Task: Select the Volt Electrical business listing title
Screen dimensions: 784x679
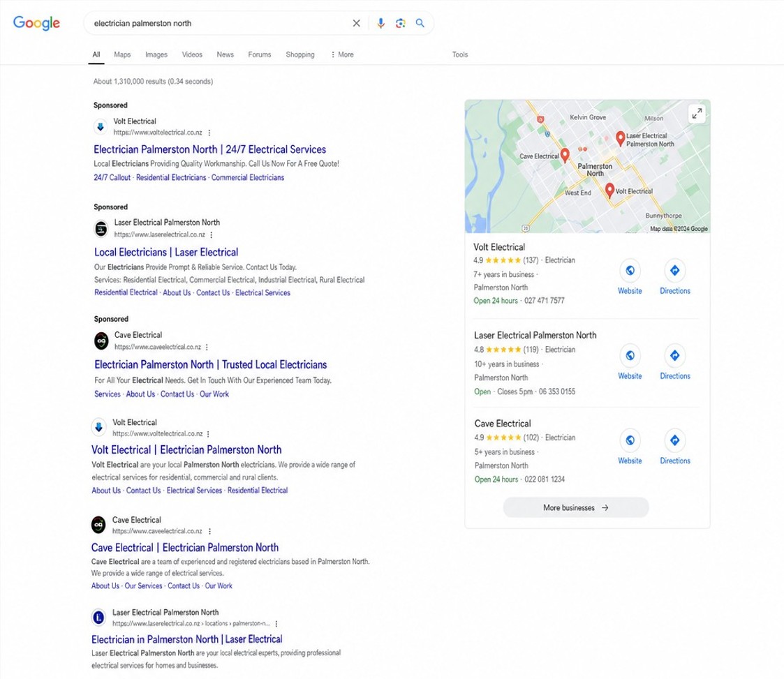Action: click(x=499, y=247)
